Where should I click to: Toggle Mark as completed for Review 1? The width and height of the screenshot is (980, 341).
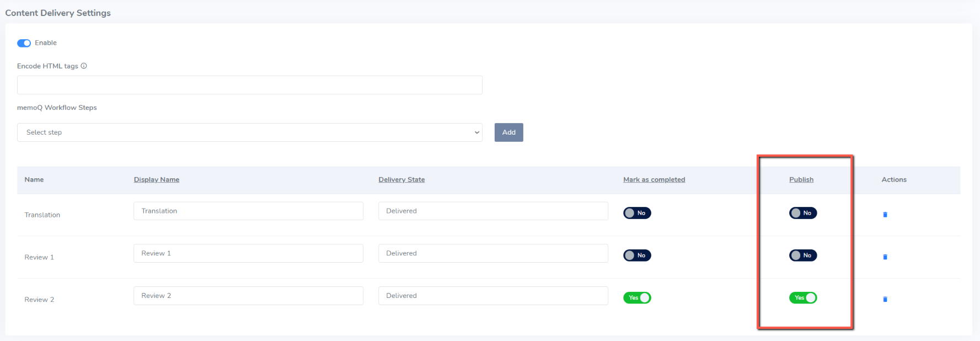(637, 255)
